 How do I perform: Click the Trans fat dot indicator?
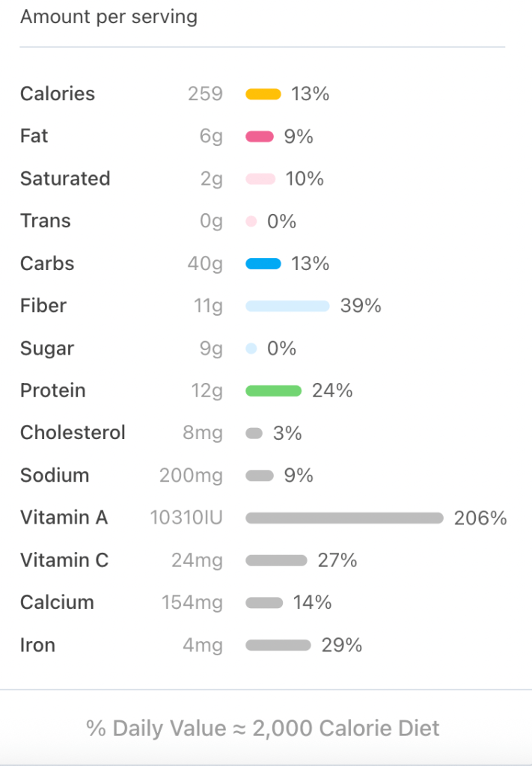coord(251,221)
